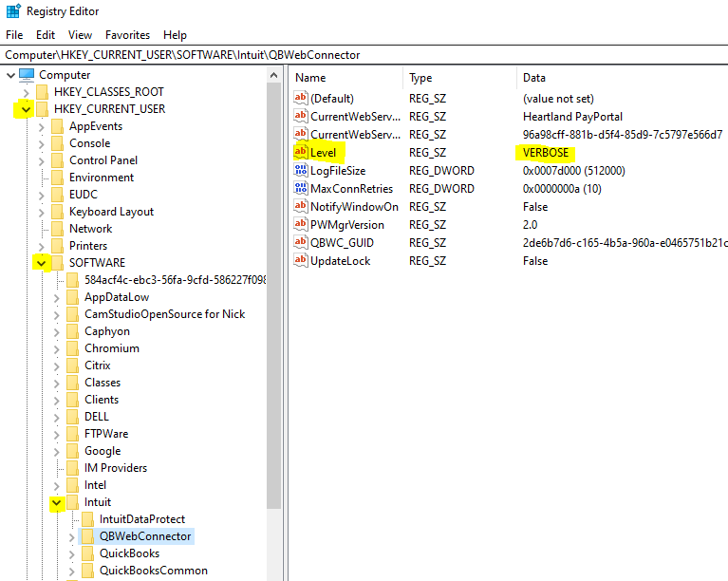The width and height of the screenshot is (728, 581).
Task: Select the Clients key
Action: pos(102,400)
